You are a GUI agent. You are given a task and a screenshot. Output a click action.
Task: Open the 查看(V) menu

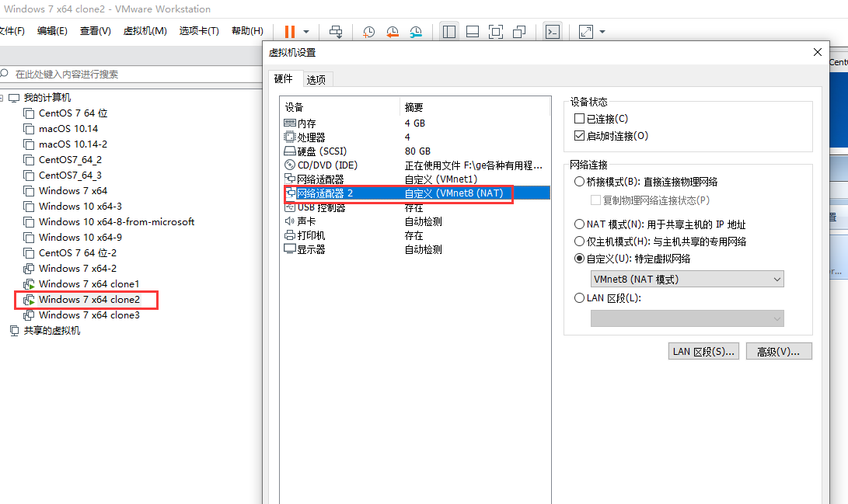click(95, 31)
